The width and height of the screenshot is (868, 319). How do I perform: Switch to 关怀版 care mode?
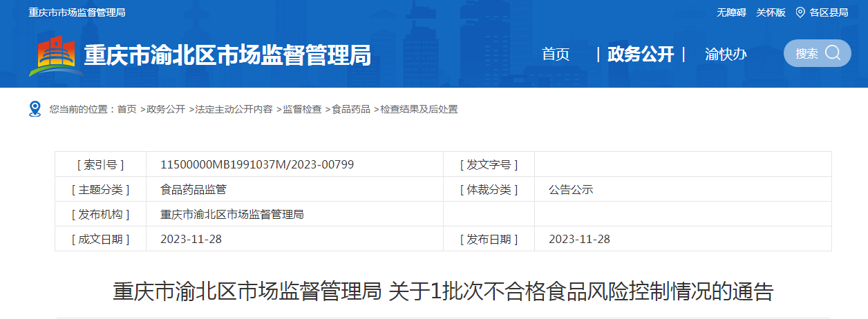point(771,12)
